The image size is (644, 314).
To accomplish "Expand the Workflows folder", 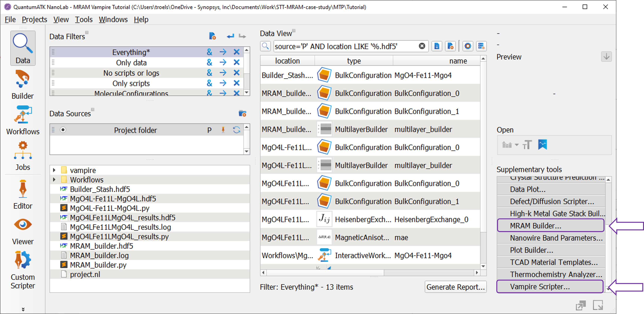I will tap(54, 180).
